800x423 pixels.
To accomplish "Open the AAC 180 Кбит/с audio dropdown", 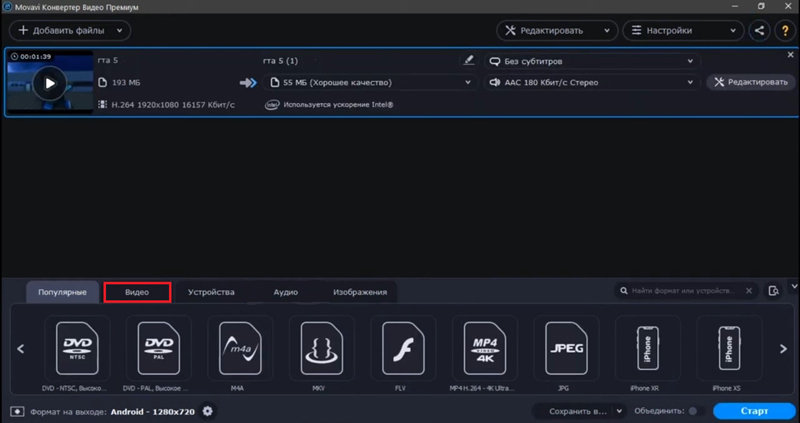I will pos(592,82).
